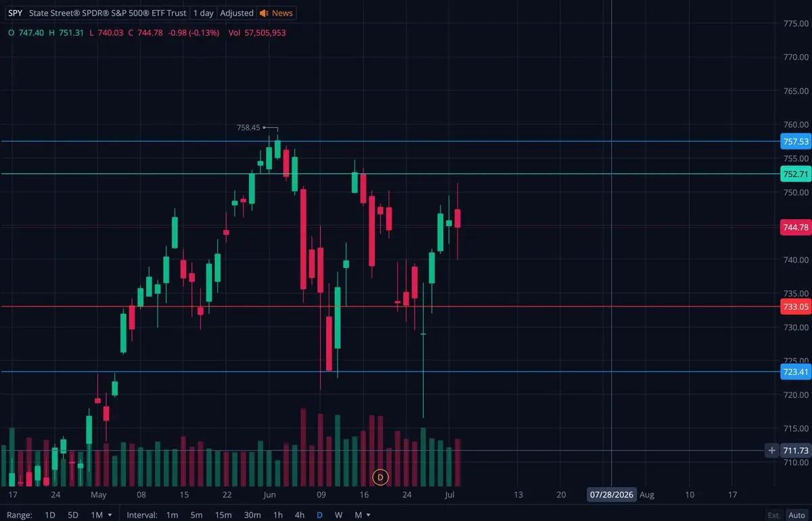Open the News button with megaphone icon
The width and height of the screenshot is (812, 521).
tap(277, 13)
